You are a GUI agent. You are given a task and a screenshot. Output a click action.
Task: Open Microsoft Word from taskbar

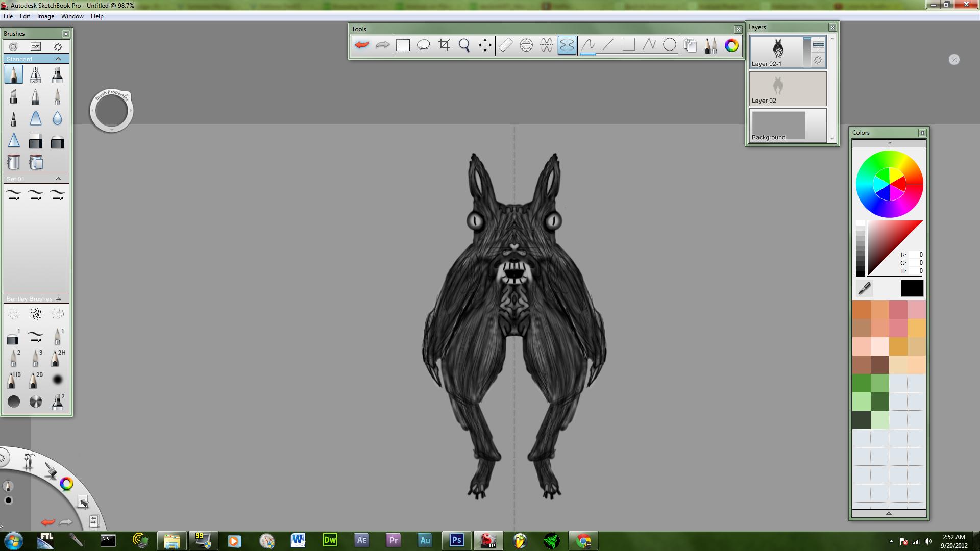[x=298, y=540]
